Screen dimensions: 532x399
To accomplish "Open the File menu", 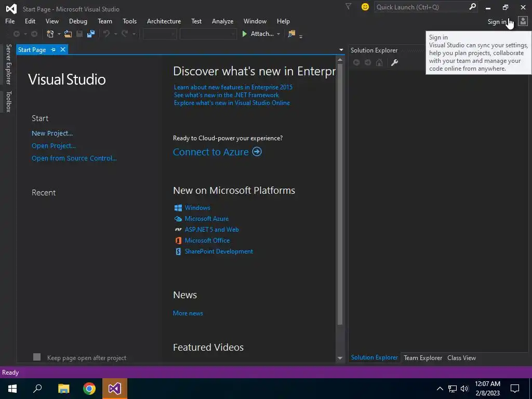I will click(10, 21).
